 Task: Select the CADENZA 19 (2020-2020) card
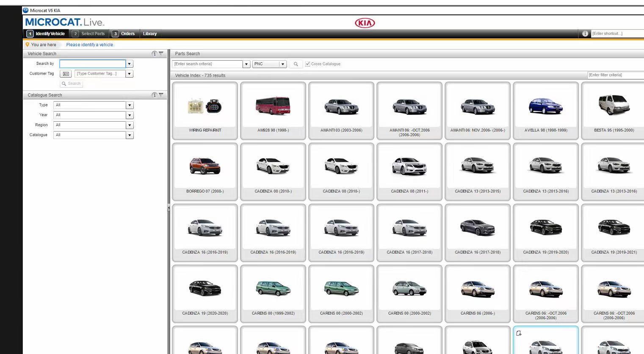(x=205, y=294)
